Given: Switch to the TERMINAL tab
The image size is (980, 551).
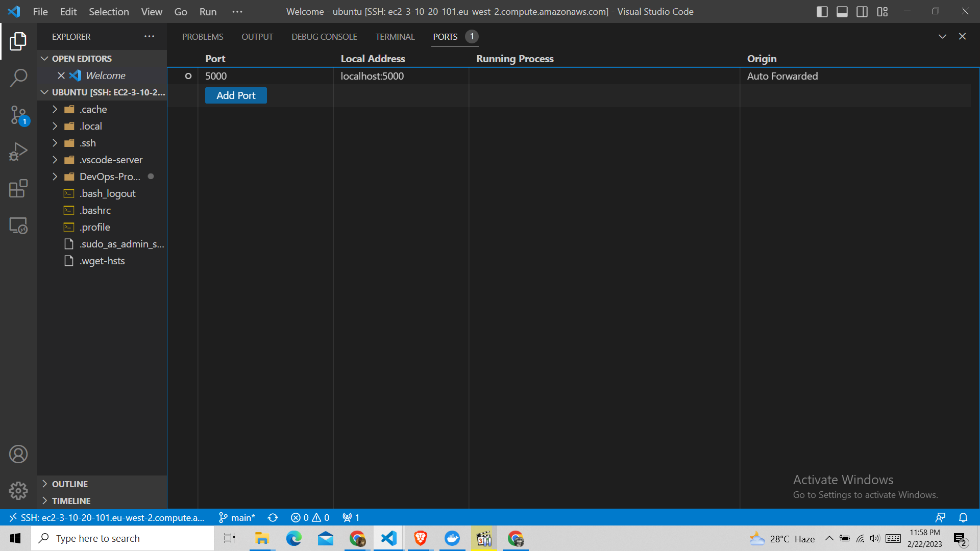Looking at the screenshot, I should point(395,36).
